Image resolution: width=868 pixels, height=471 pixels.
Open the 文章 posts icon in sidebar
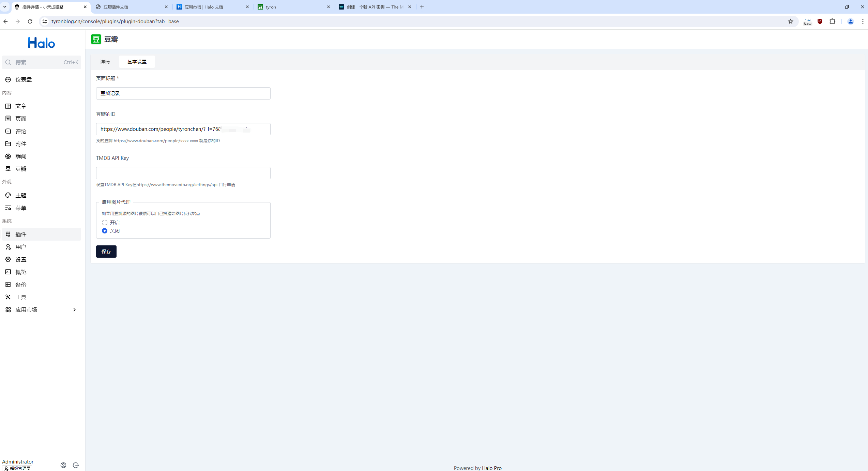[x=8, y=106]
